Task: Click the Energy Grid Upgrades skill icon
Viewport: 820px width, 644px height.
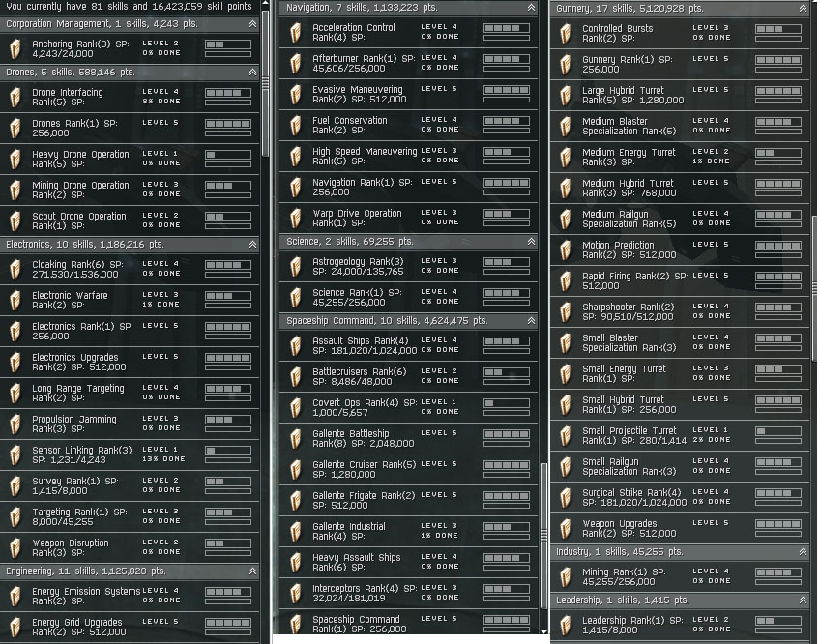Action: [15, 627]
